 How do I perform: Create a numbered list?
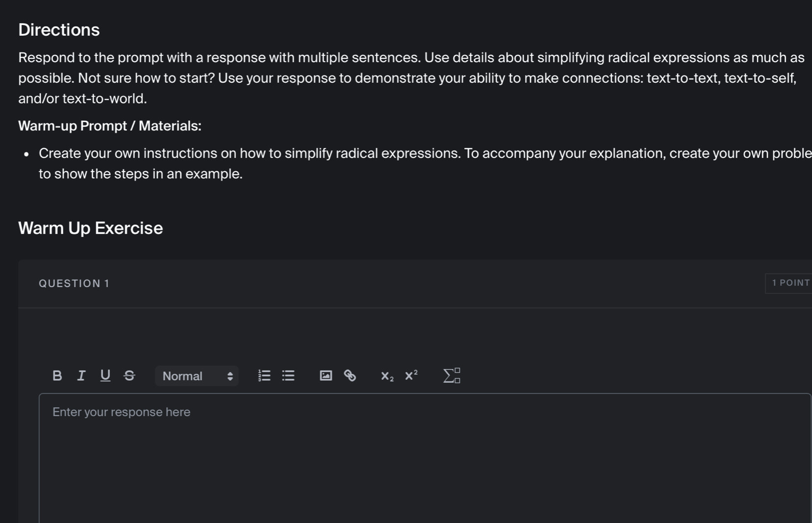(264, 376)
